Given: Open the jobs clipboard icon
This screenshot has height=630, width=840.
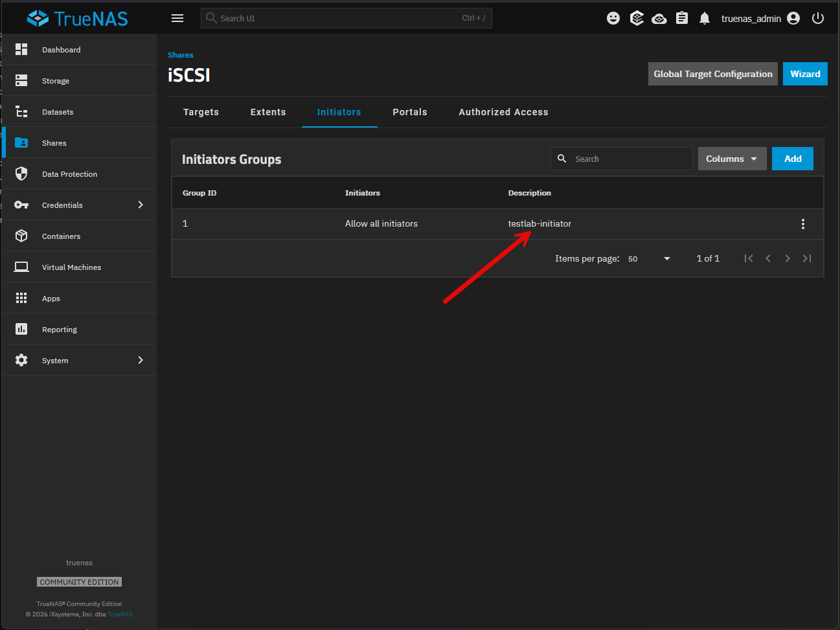Looking at the screenshot, I should [682, 18].
